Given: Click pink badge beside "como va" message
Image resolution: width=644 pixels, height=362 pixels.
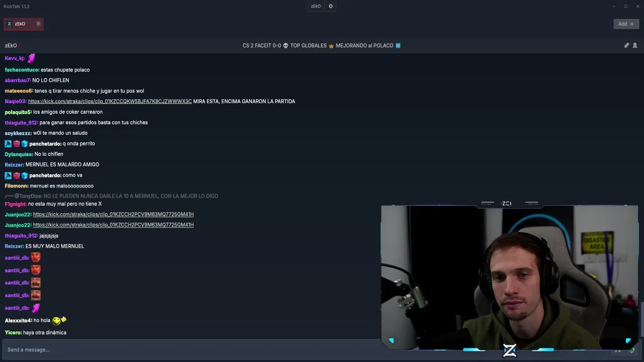Looking at the screenshot, I should tap(16, 175).
